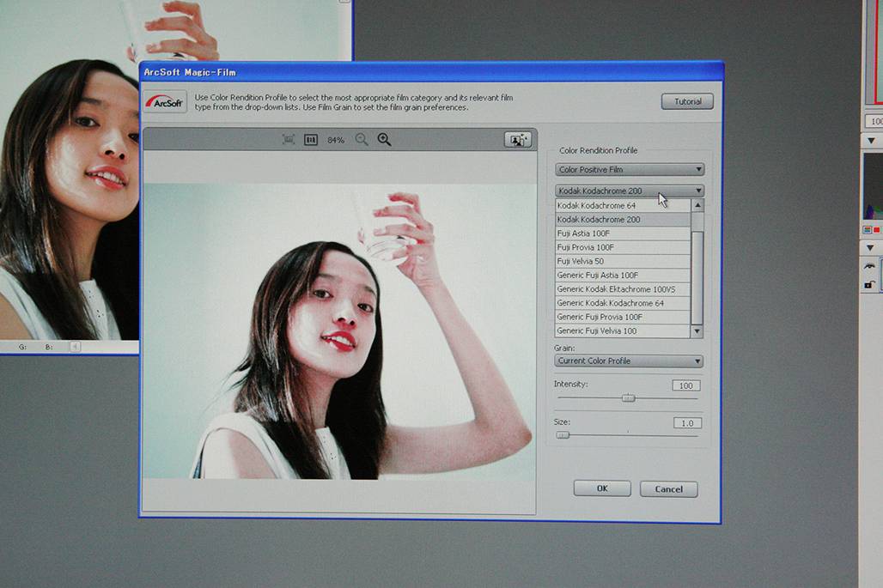
Task: Select Generic Fuji Velvia 100
Action: [623, 330]
